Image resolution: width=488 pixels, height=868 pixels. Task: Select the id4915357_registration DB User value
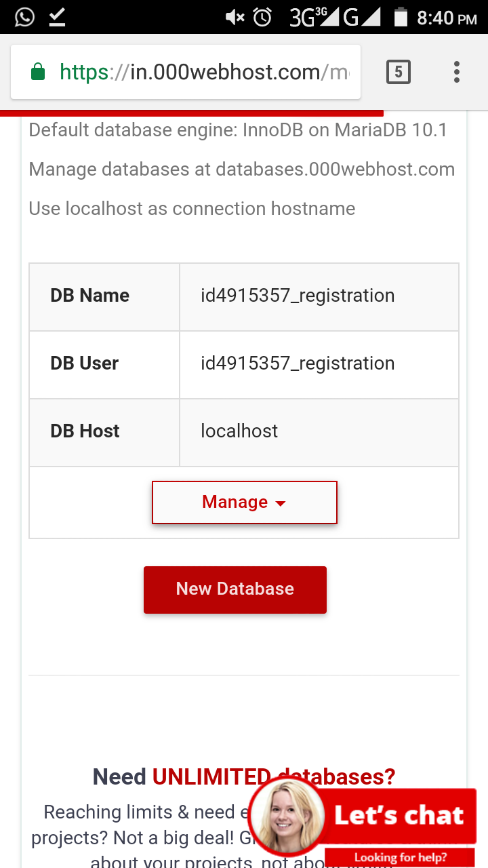point(298,364)
